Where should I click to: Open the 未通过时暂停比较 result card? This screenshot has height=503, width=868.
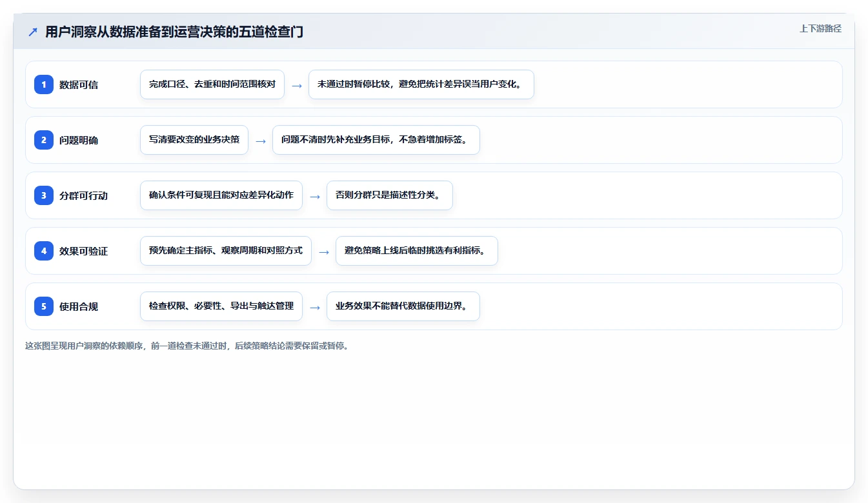pos(421,84)
